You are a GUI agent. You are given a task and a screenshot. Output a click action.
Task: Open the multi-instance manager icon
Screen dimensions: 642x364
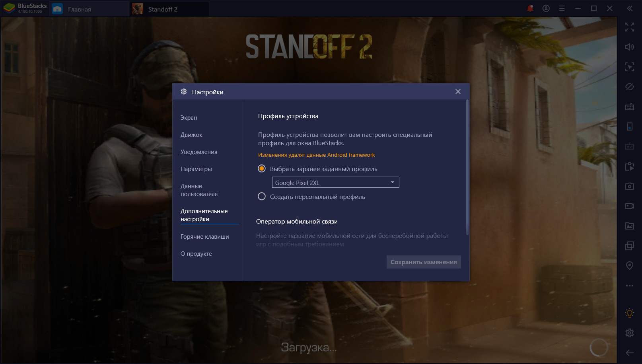[629, 246]
